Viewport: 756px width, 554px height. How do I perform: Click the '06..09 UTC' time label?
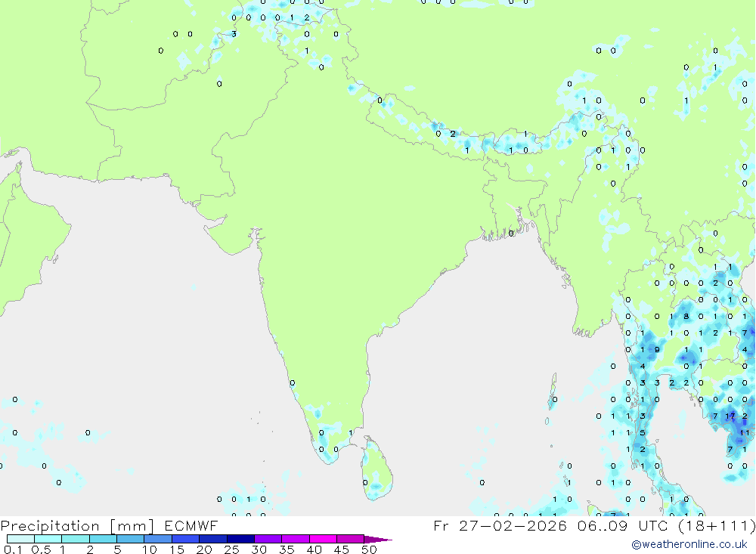pyautogui.click(x=623, y=525)
